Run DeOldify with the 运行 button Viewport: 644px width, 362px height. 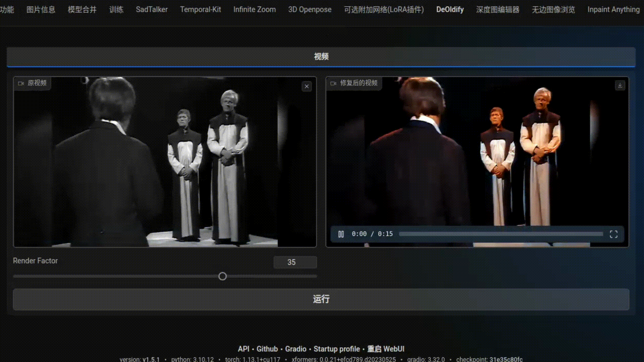(x=321, y=299)
